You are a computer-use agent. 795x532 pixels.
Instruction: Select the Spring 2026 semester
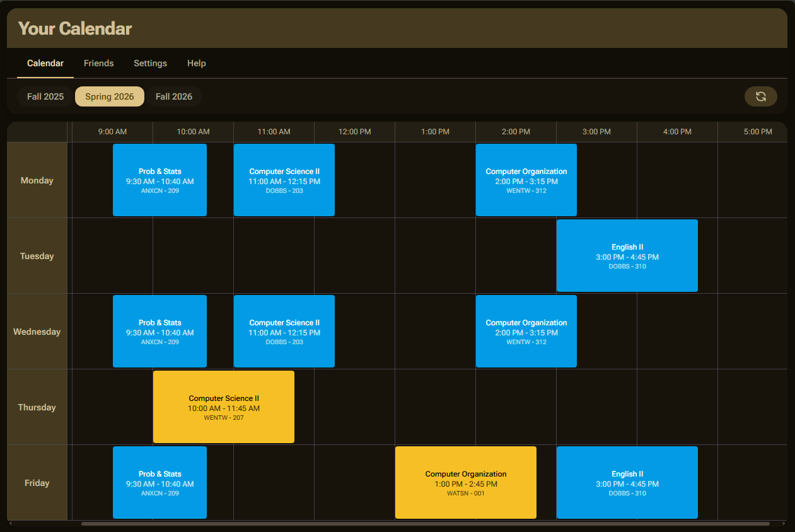point(110,96)
